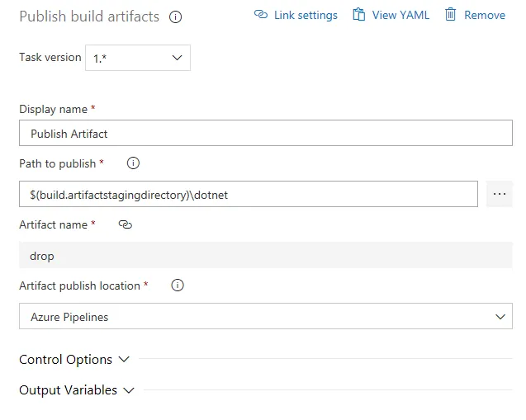This screenshot has width=526, height=420.
Task: Click the View YAML text
Action: point(400,15)
